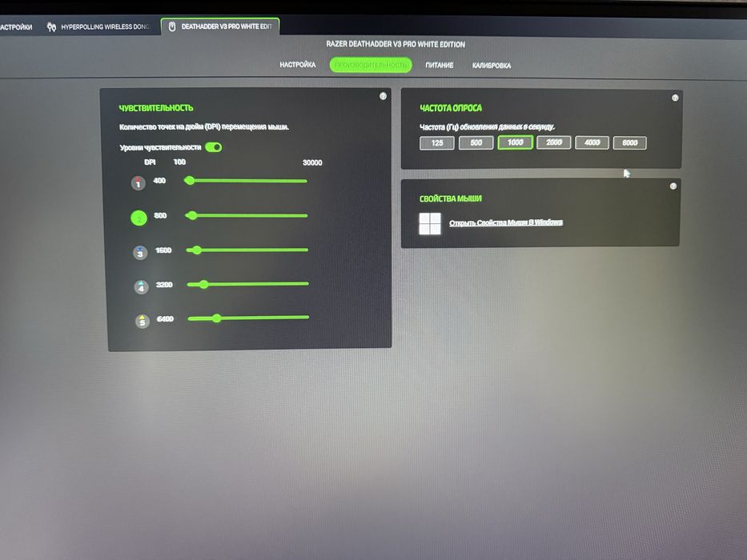Viewport: 747px width, 560px height.
Task: Click the 30000 maximum DPI label
Action: point(312,162)
